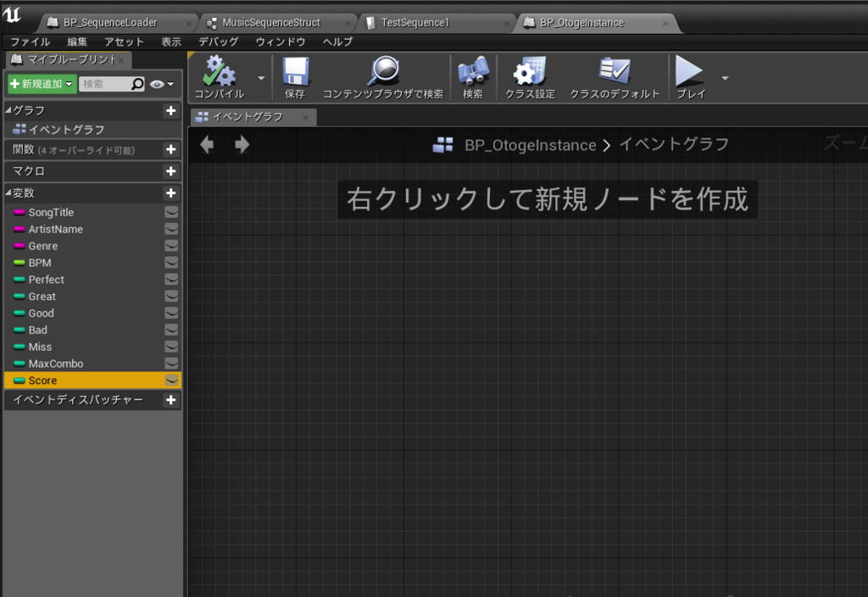Select the Genre variable
This screenshot has width=868, height=597.
(x=42, y=245)
